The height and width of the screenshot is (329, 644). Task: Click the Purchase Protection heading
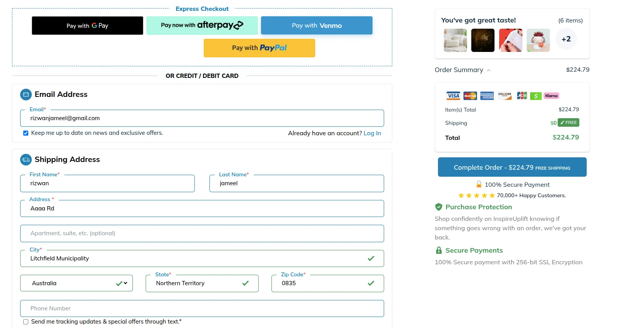coord(479,207)
